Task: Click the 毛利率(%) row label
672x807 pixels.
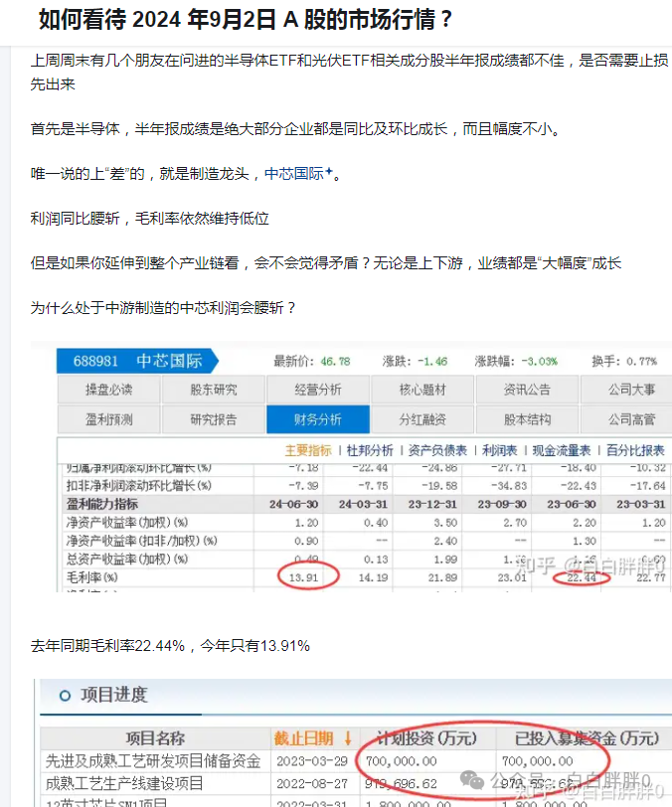Action: pyautogui.click(x=92, y=577)
